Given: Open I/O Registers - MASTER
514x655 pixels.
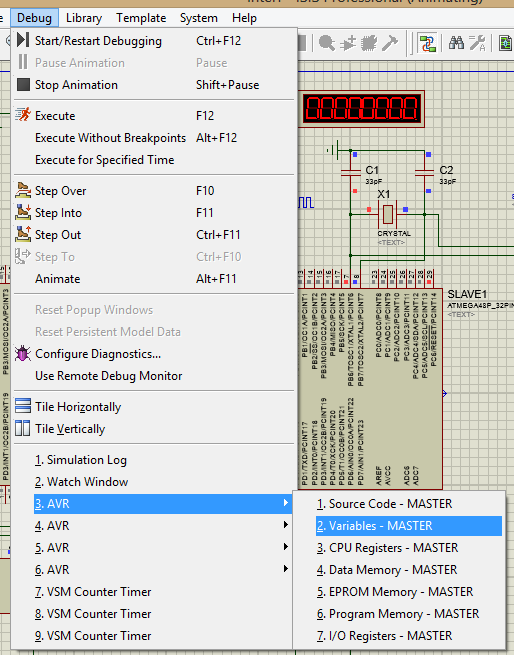Looking at the screenshot, I should 400,636.
